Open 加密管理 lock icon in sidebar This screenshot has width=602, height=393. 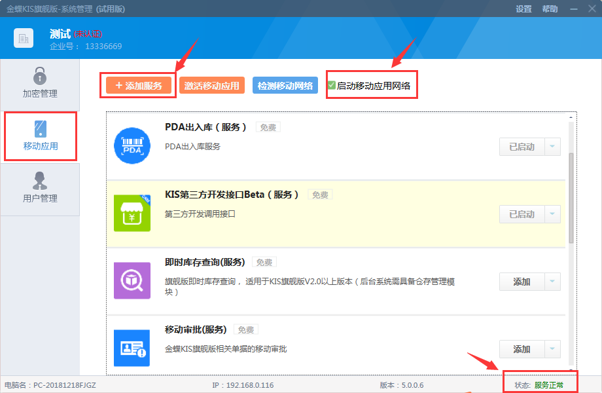(40, 76)
